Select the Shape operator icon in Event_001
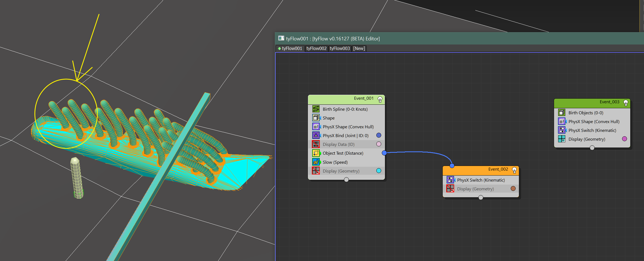Viewport: 644px width, 261px height. click(316, 118)
